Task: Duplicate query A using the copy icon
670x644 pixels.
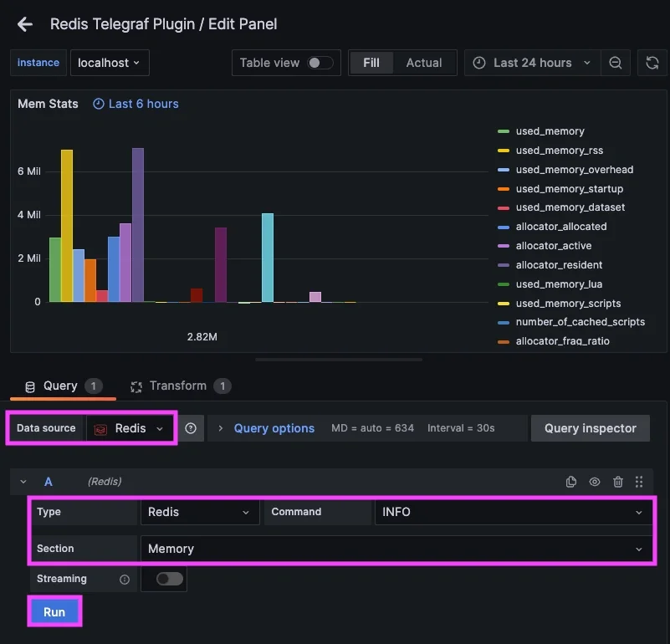Action: 571,482
